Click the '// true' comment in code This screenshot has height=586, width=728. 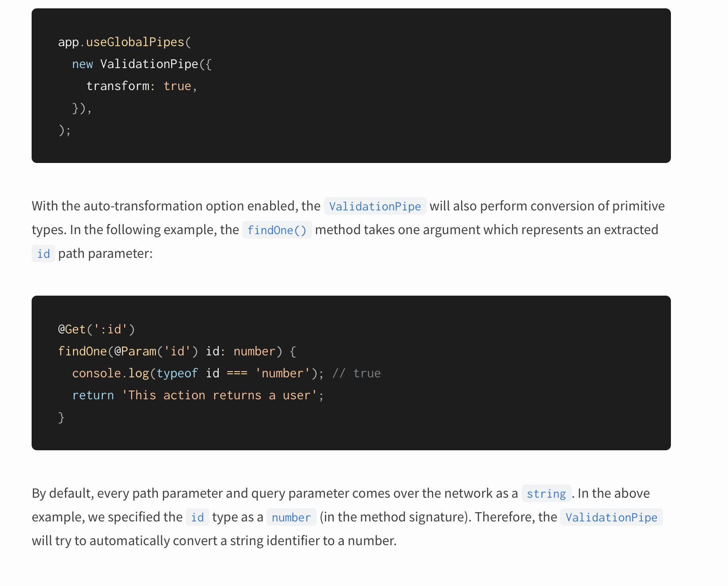357,373
